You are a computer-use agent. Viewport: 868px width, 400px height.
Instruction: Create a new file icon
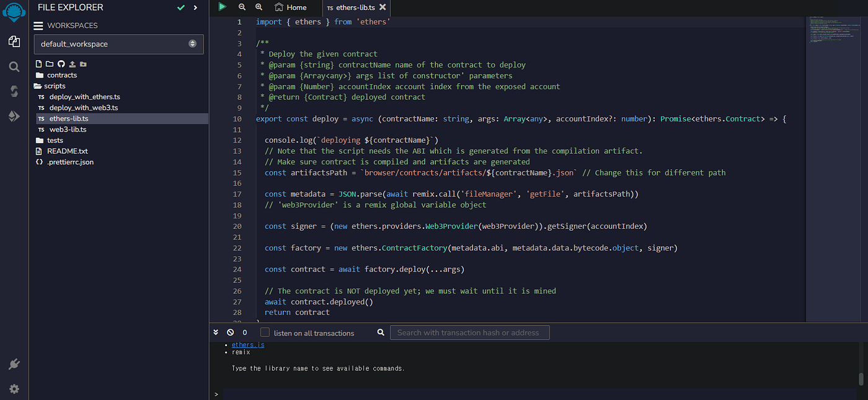(39, 64)
